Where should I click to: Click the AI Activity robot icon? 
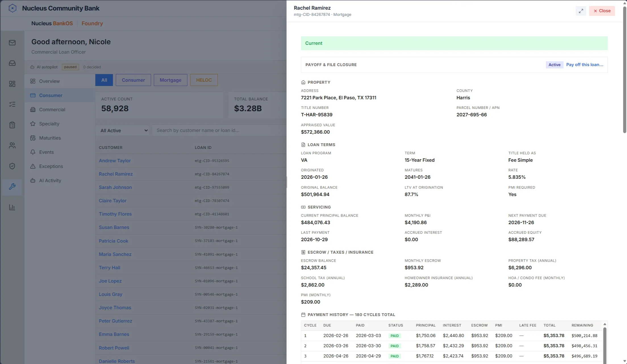click(x=33, y=180)
